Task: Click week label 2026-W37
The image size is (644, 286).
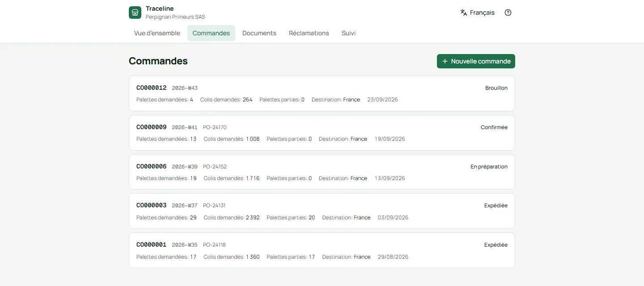Action: click(x=185, y=206)
